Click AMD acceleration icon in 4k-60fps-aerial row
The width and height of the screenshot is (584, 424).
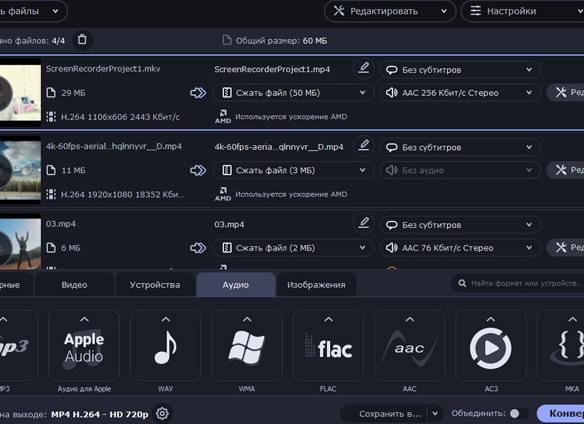[x=223, y=194]
